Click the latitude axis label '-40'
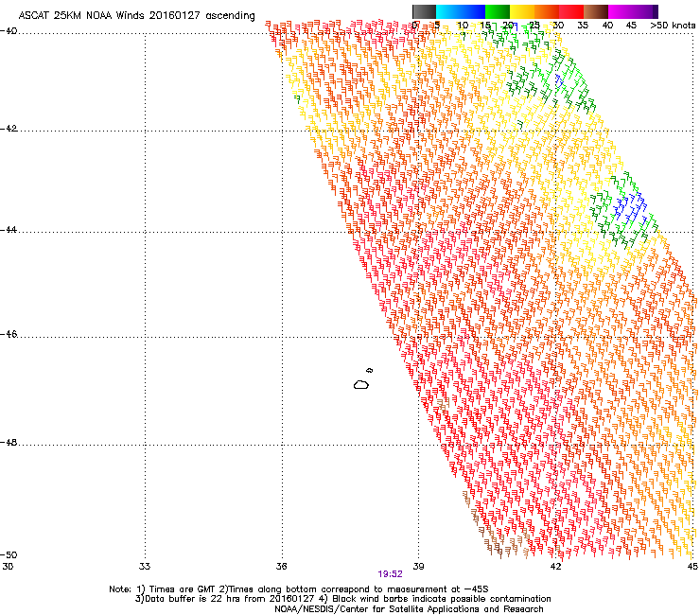Screen dimensions: 700x615 pyautogui.click(x=9, y=31)
